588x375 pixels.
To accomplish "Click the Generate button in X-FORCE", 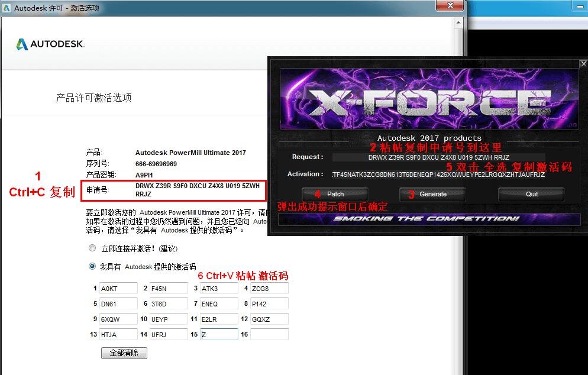I will coord(432,194).
